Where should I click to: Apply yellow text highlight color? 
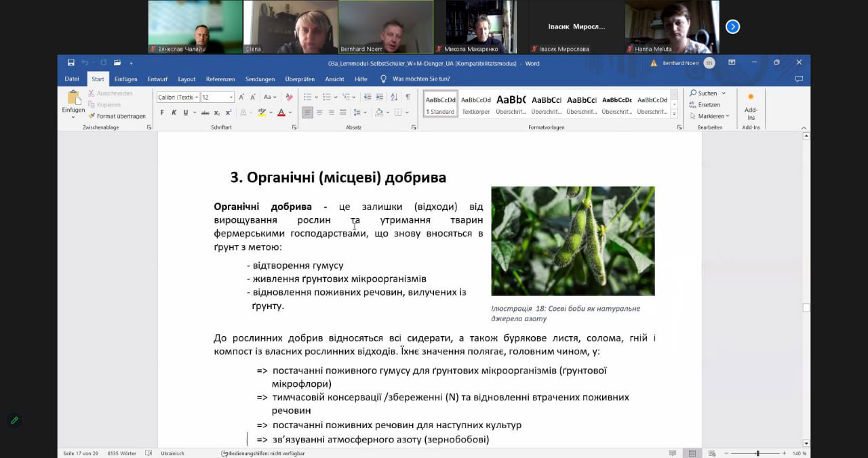coord(262,112)
